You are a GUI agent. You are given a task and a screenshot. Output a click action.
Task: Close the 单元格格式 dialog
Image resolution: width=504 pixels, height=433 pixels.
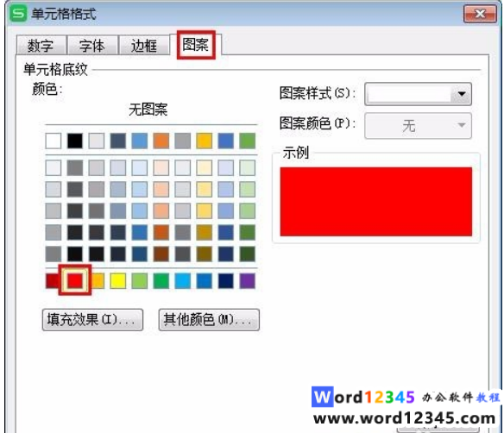click(480, 14)
